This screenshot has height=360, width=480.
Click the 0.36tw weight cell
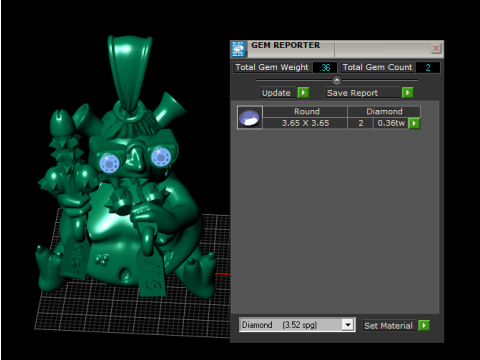[391, 123]
